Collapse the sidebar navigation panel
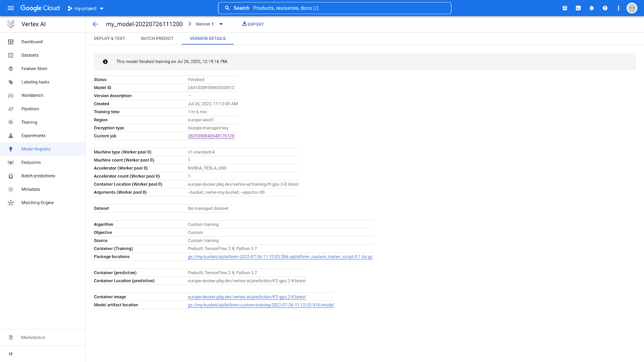 click(x=11, y=354)
